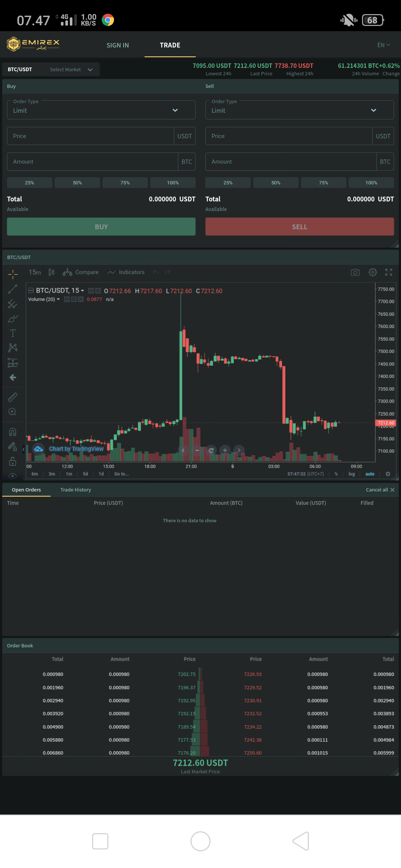Image resolution: width=401 pixels, height=868 pixels.
Task: Open 15m interval dropdown
Action: click(35, 272)
